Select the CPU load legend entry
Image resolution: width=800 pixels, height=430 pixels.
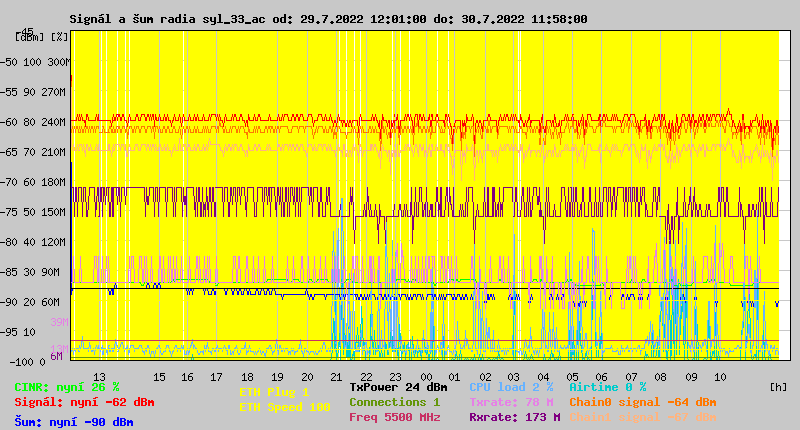pyautogui.click(x=510, y=387)
